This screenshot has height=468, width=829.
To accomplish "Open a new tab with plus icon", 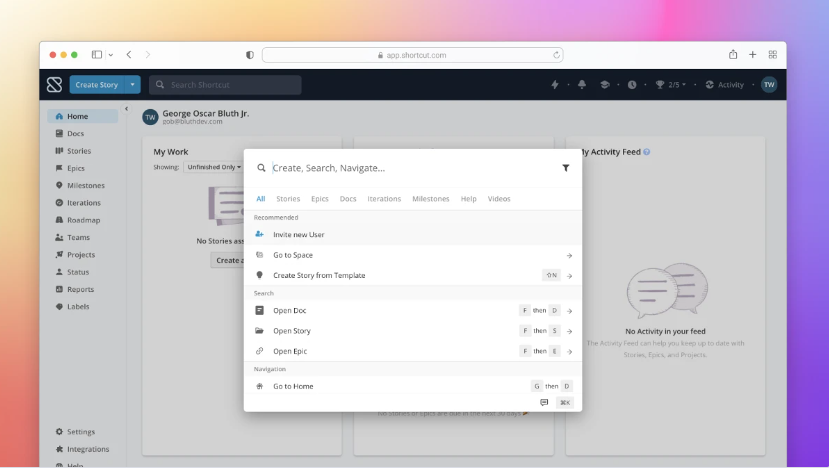I will [752, 54].
